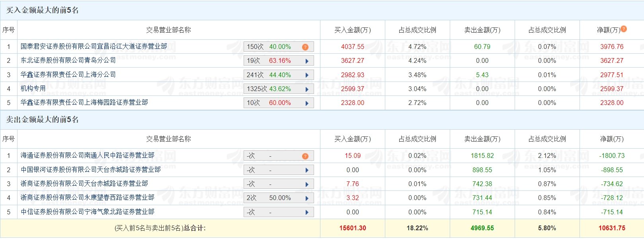644x239 pixels.
Task: Click orange question icon in 国泰君安证券 row
Action: 305,47
